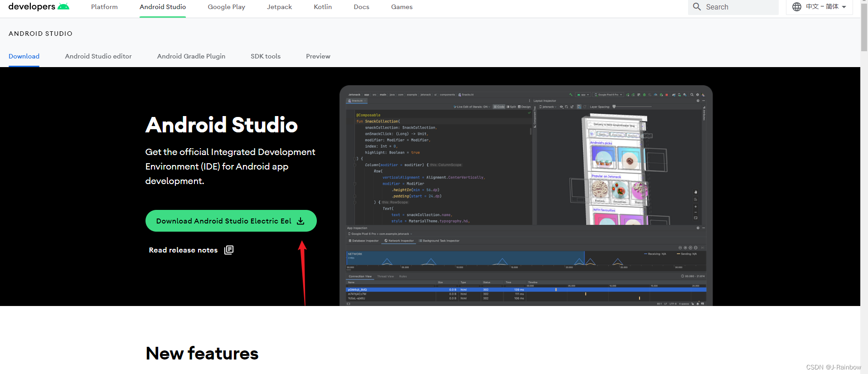Focus the Search input field
This screenshot has height=374, width=868.
click(x=733, y=7)
